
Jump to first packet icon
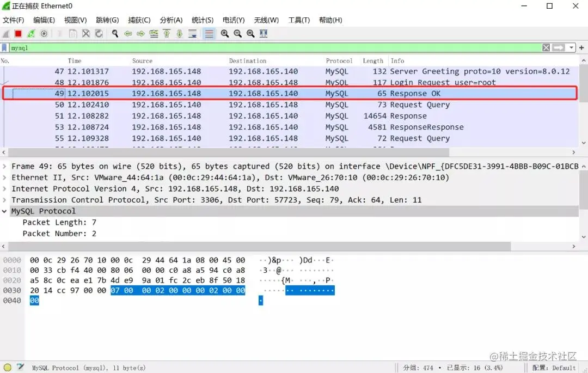tap(167, 34)
